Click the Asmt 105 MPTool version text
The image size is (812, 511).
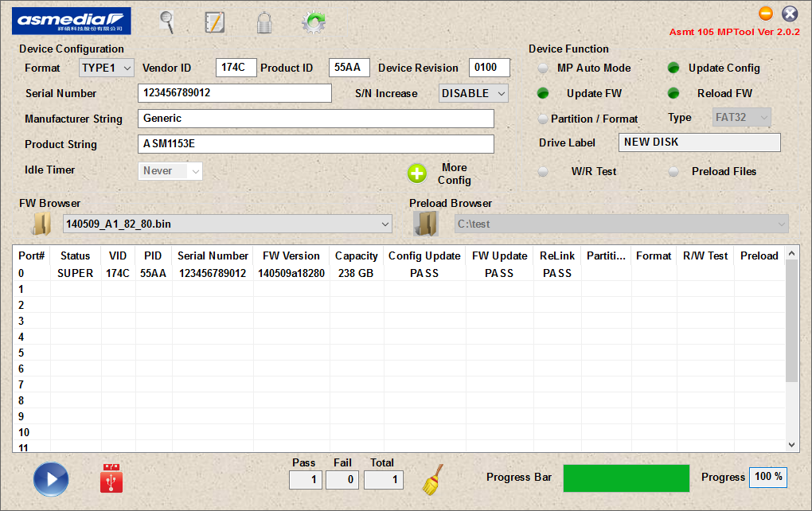point(734,32)
